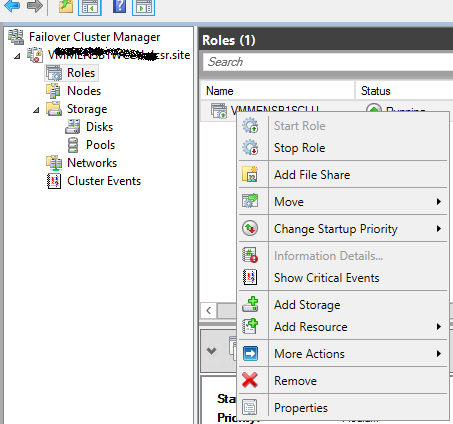Click the More Actions arrow icon
The width and height of the screenshot is (453, 424).
(250, 353)
